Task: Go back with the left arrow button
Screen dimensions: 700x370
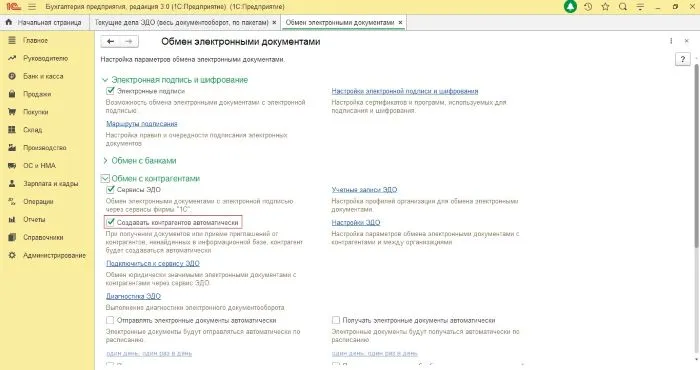Action: [x=110, y=42]
